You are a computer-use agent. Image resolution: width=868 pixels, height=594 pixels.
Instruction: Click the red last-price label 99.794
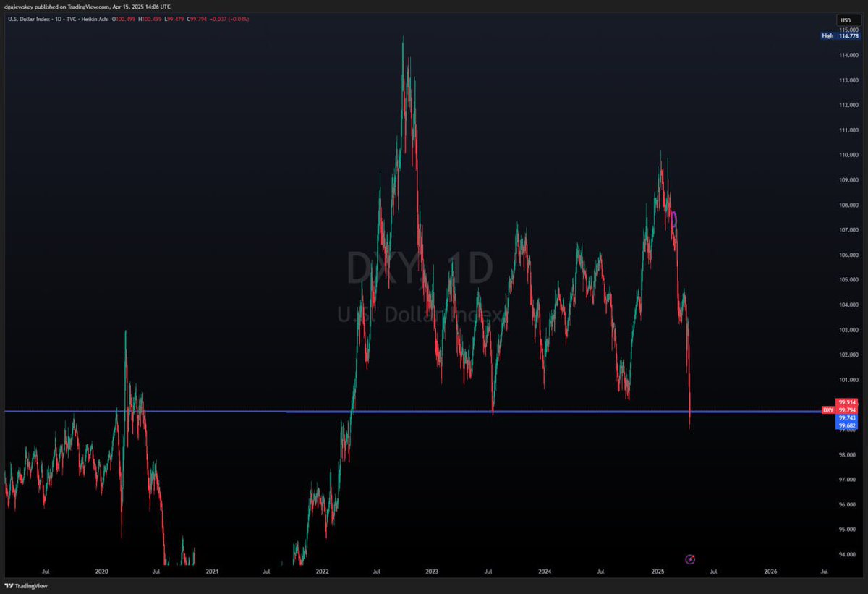click(846, 410)
